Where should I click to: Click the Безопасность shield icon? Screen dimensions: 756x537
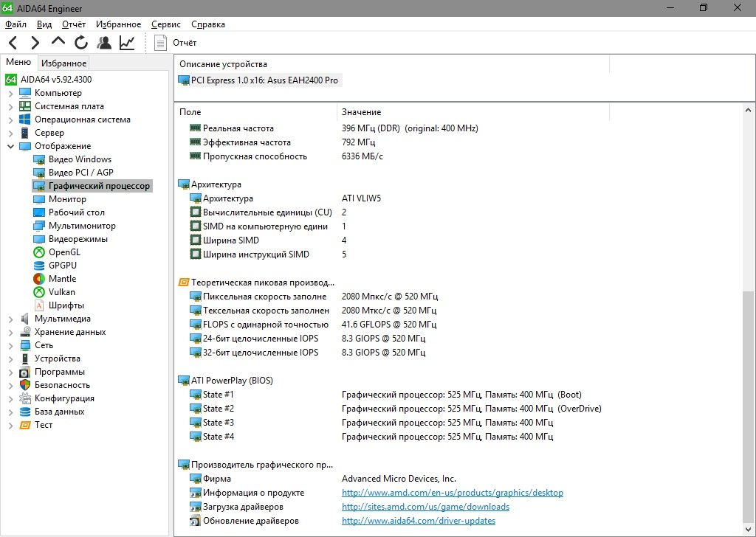[25, 385]
